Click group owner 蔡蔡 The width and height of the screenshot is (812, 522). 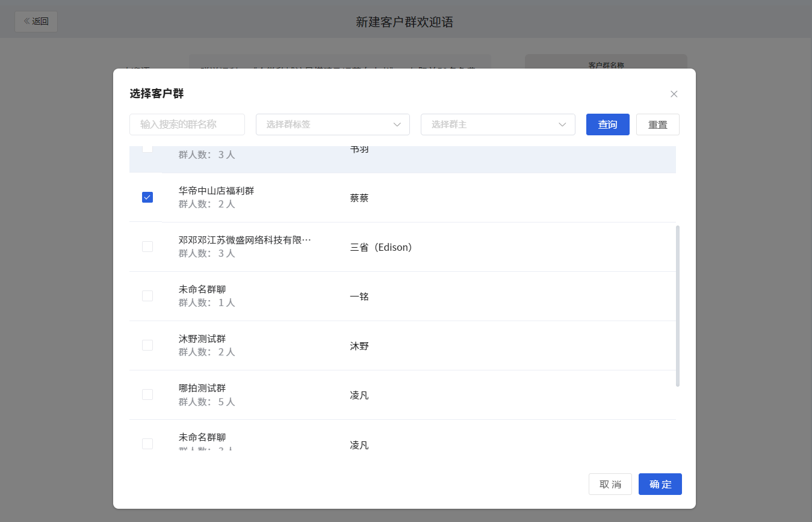point(359,198)
